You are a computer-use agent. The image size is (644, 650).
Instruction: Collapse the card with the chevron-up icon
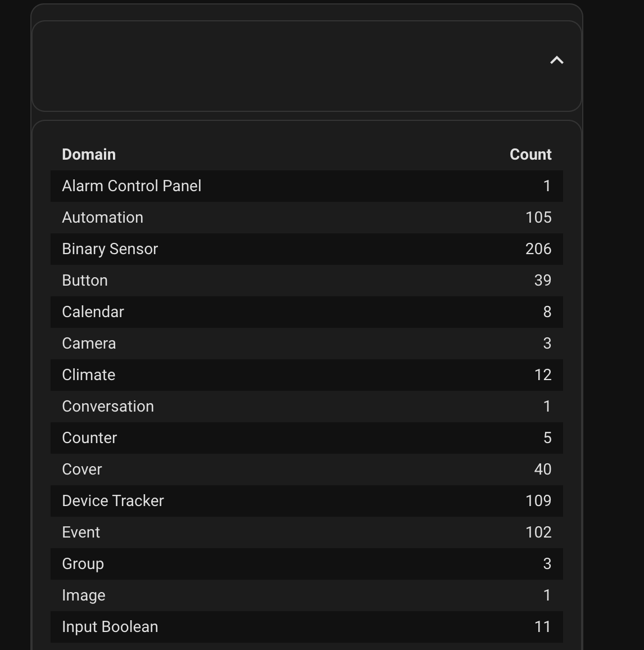tap(556, 61)
